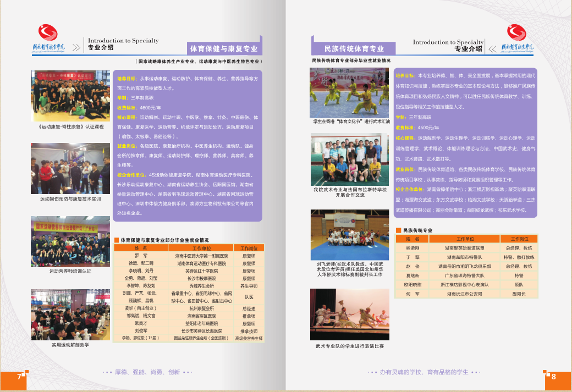Click the left-pointing double chevron in right header
The height and width of the screenshot is (392, 572).
493,48
